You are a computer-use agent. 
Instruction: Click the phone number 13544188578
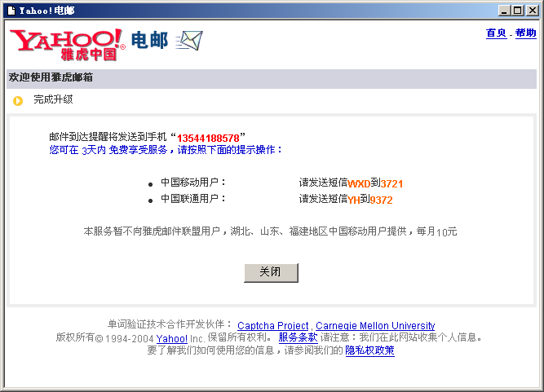(208, 139)
